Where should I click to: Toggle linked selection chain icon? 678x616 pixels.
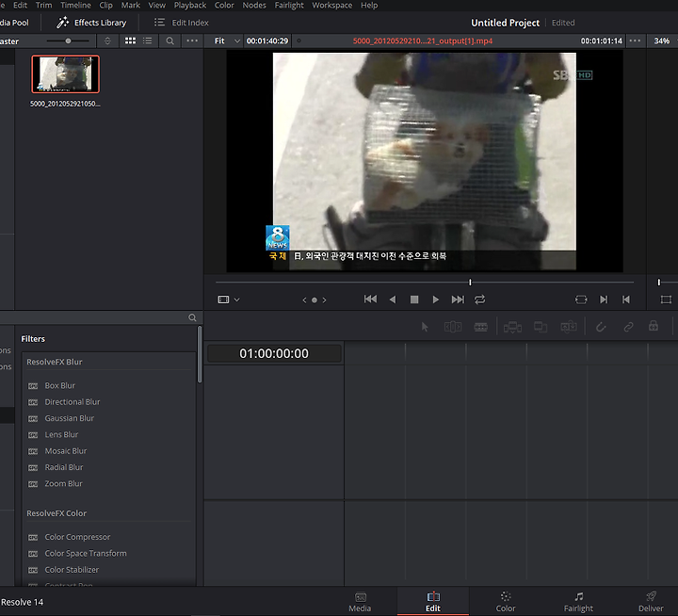point(628,327)
